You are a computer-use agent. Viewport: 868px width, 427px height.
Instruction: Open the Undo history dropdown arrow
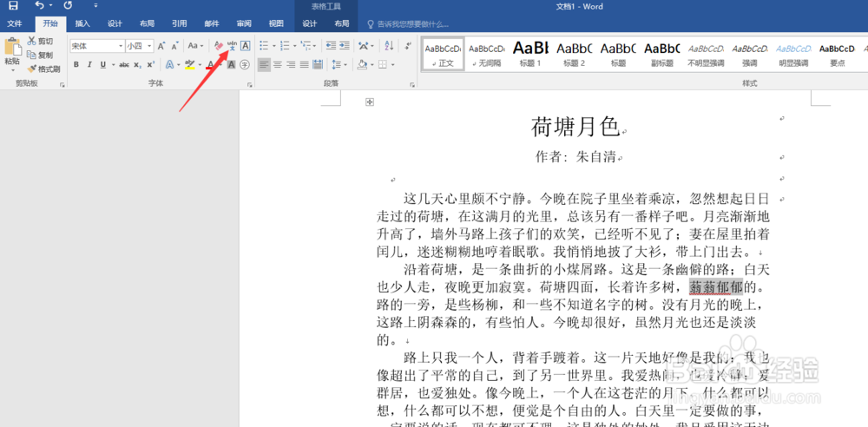click(50, 5)
